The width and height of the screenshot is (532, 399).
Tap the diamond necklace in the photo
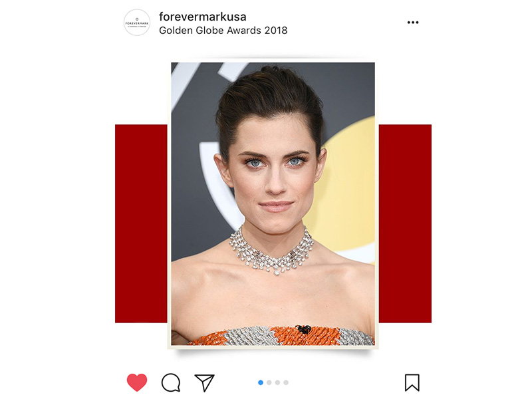click(x=272, y=251)
